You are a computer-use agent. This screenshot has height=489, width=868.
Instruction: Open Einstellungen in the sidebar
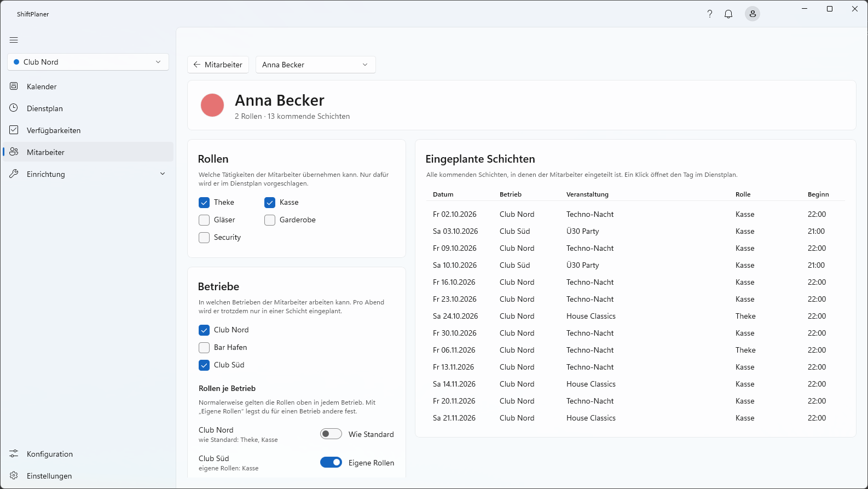click(x=88, y=475)
